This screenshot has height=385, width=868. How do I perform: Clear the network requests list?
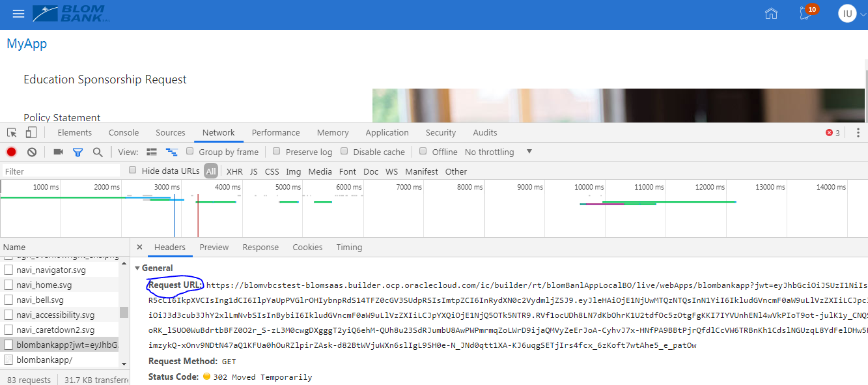tap(31, 151)
